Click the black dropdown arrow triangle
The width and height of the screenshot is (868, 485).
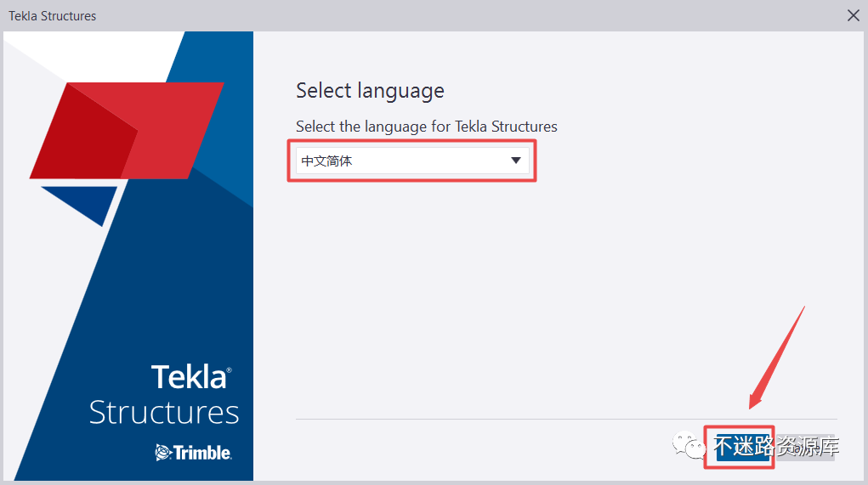516,161
